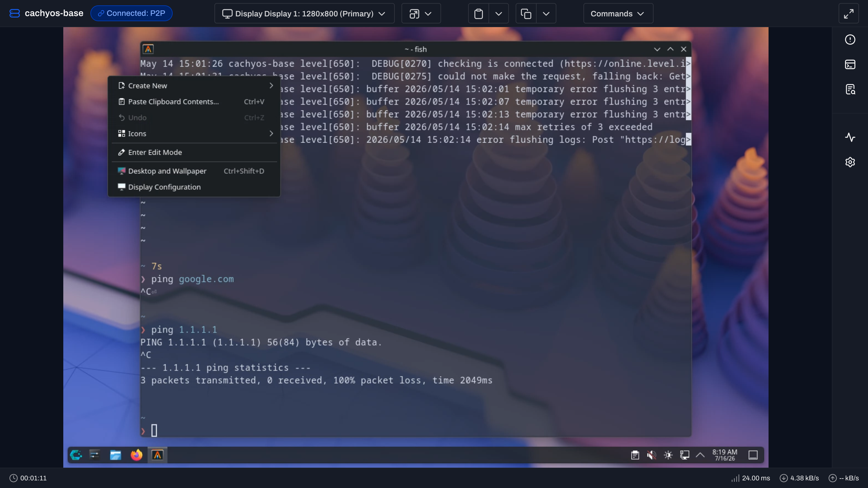Click the "DEBUG[0270] checking is connected" log line
The height and width of the screenshot is (488, 868).
[413, 64]
